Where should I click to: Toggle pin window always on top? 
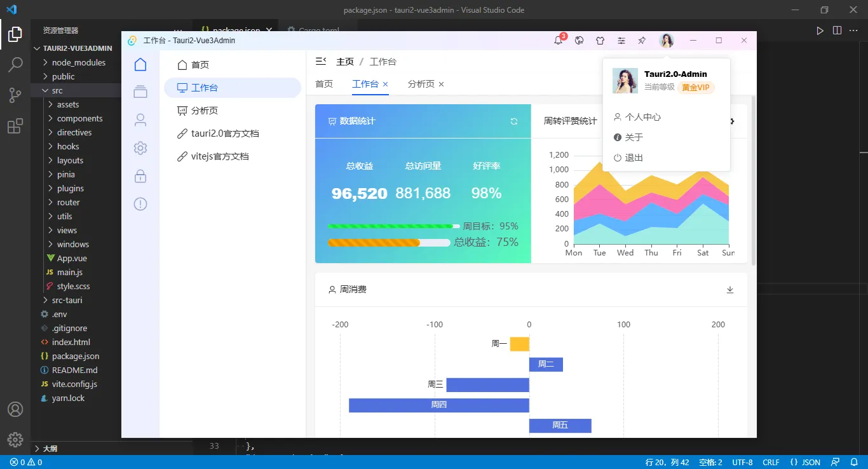[x=642, y=39]
